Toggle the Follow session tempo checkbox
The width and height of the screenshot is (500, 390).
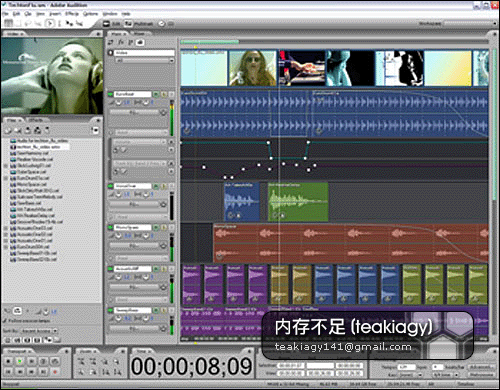4,321
